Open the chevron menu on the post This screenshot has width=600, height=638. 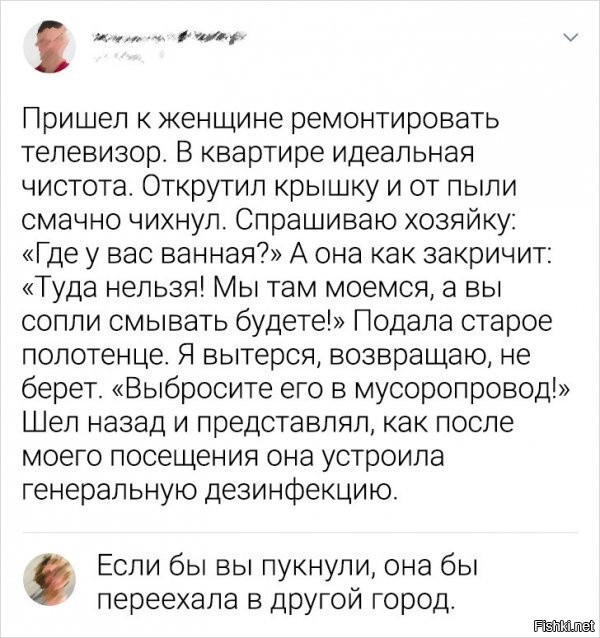coord(570,39)
